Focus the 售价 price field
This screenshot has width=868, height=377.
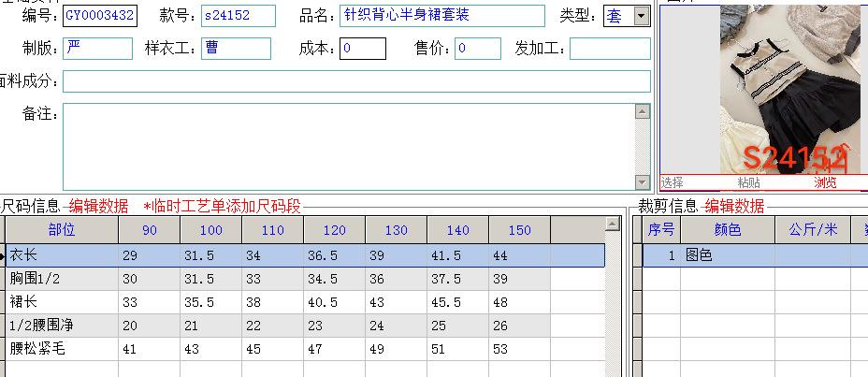[x=477, y=48]
